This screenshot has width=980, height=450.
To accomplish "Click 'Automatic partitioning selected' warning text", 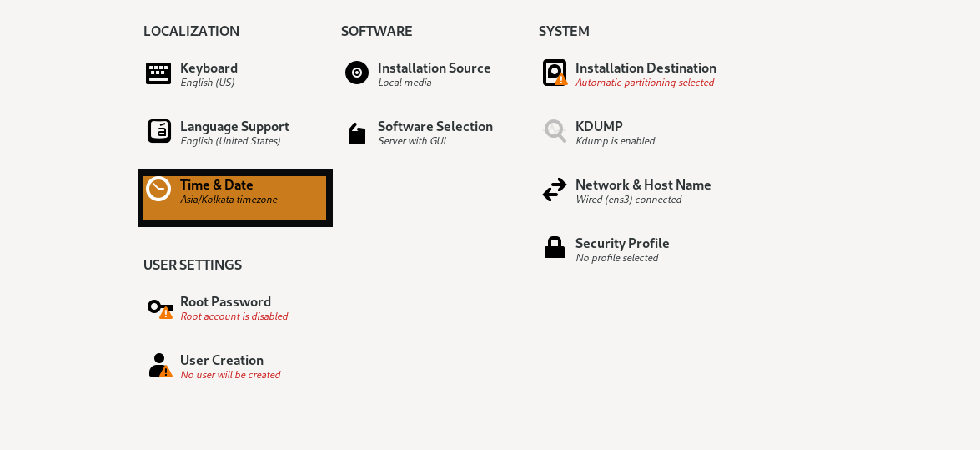I will (x=645, y=83).
